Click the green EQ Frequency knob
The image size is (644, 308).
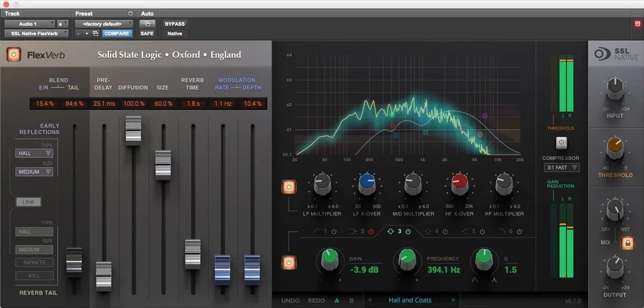click(406, 258)
